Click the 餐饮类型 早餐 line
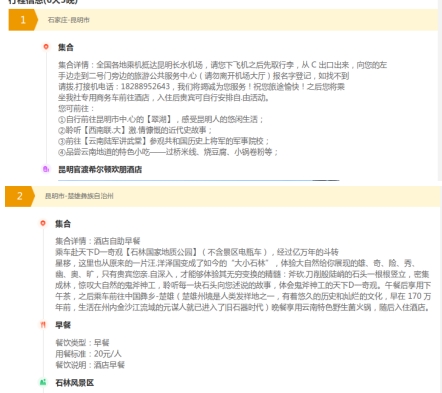 tap(82, 343)
